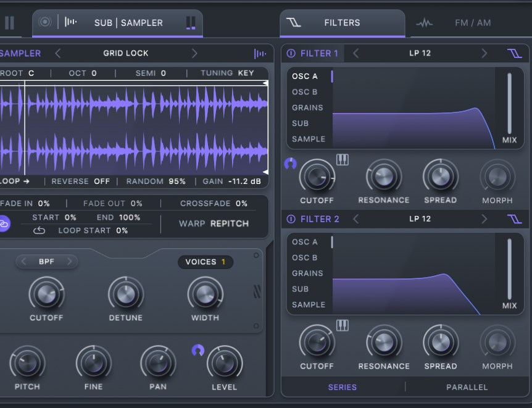Click the Filter 2 keyboard tracking icon
Viewport: 532px width, 408px height.
click(x=342, y=325)
